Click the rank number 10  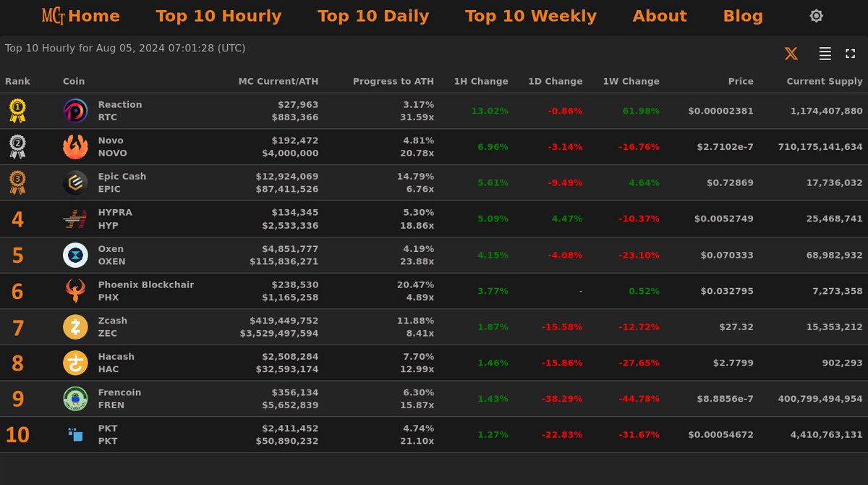[x=17, y=435]
